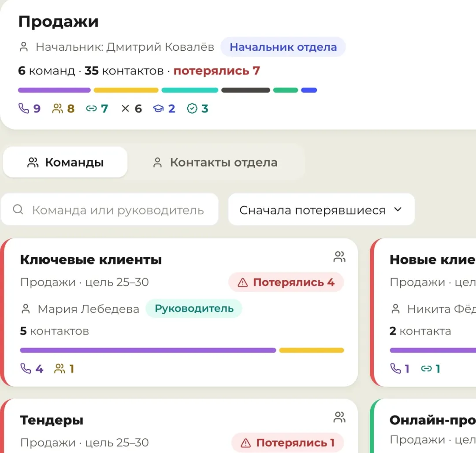
Task: Click the graduation cap icon showing 2
Action: pos(158,108)
